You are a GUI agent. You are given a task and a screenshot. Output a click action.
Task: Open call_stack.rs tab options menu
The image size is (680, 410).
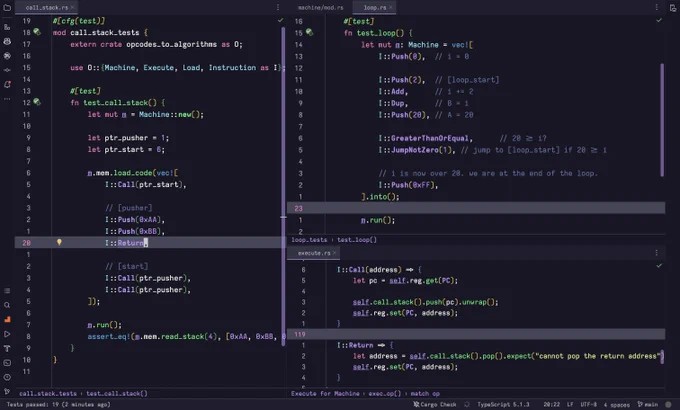click(x=278, y=7)
